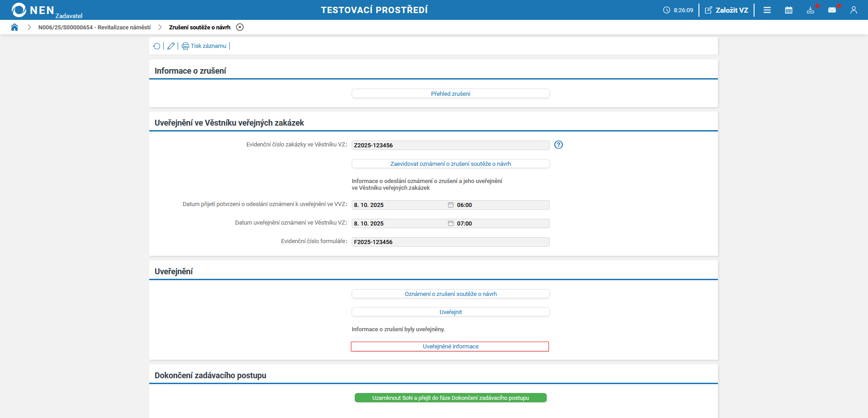Click the home icon in breadcrumb

pos(14,27)
